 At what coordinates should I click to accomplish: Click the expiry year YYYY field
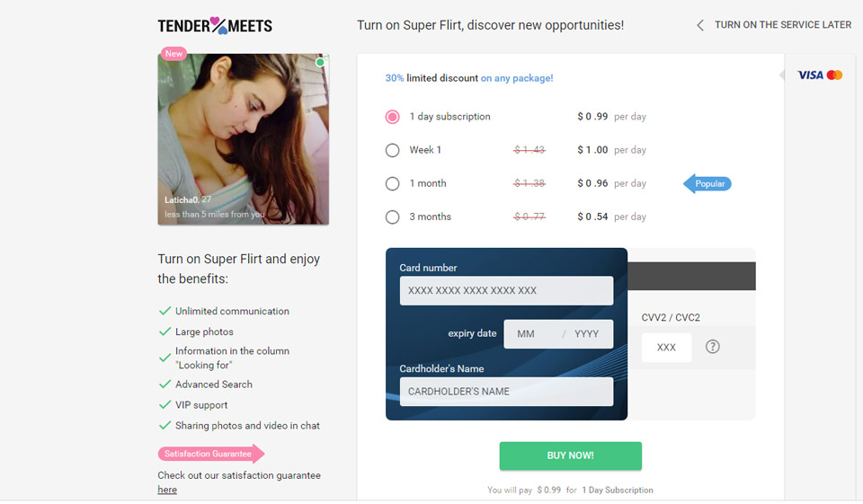coord(587,334)
